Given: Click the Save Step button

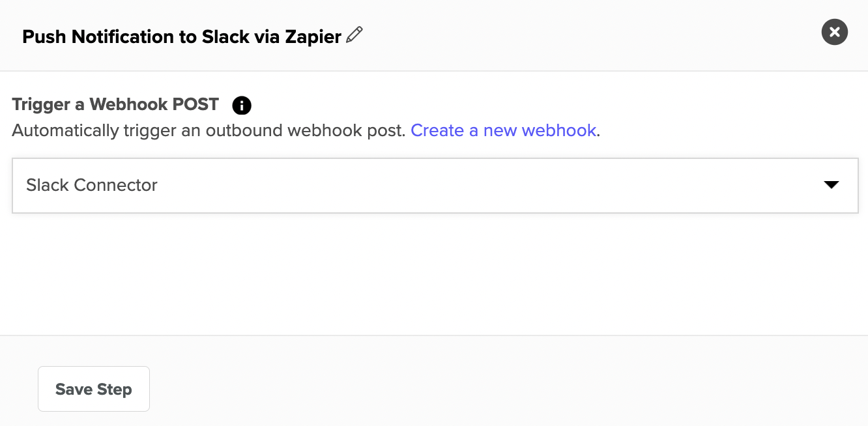Looking at the screenshot, I should click(x=94, y=389).
